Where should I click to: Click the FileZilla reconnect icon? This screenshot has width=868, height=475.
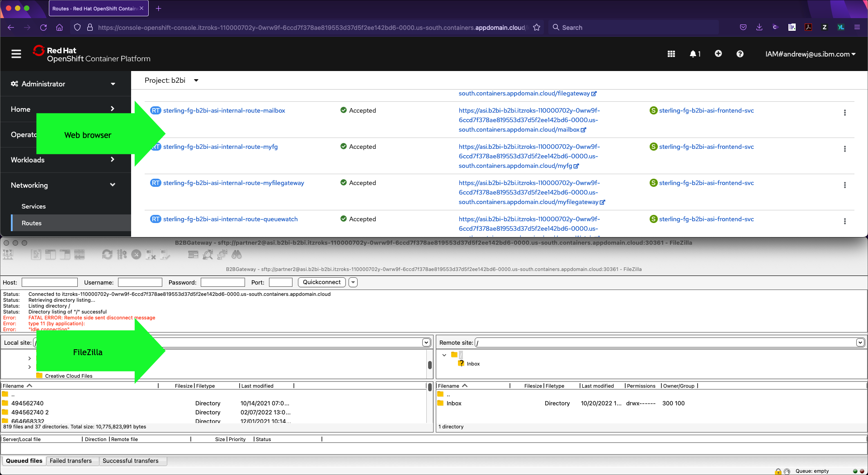pyautogui.click(x=165, y=255)
